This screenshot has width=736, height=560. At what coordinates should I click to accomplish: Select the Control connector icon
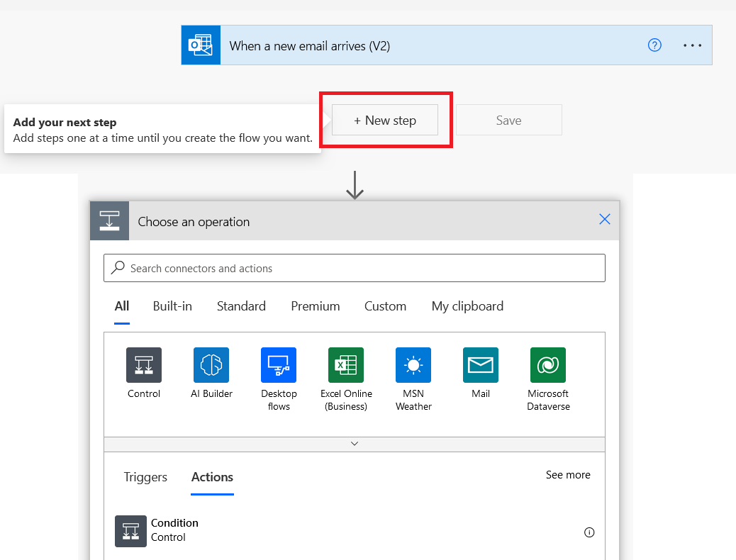coord(144,365)
